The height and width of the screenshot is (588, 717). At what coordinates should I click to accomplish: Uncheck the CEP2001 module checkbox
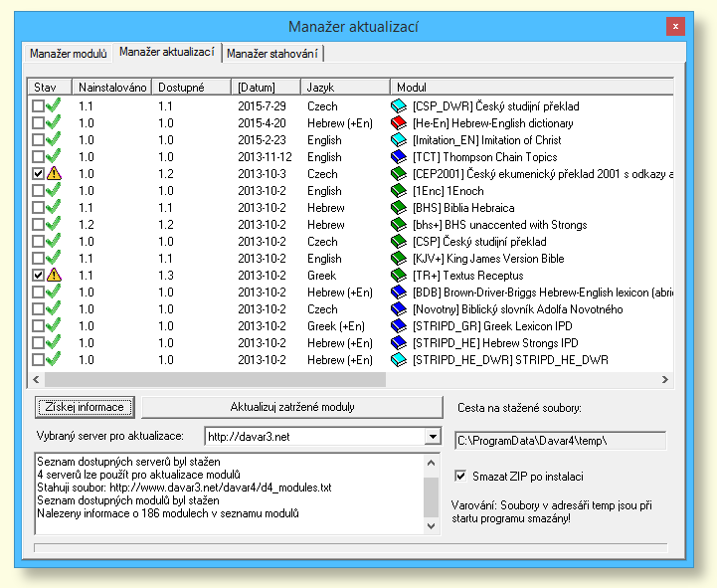pos(38,173)
